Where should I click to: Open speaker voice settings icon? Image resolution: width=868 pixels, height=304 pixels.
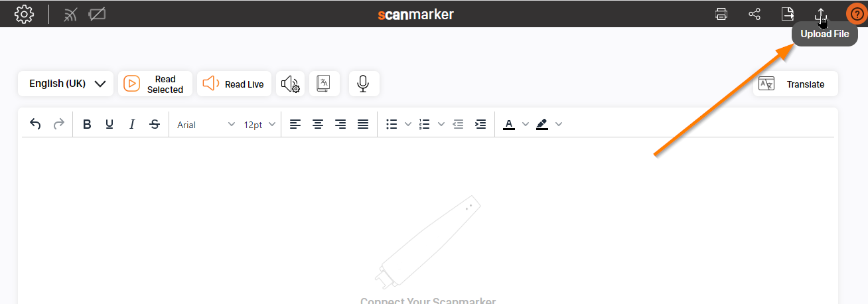pos(291,84)
